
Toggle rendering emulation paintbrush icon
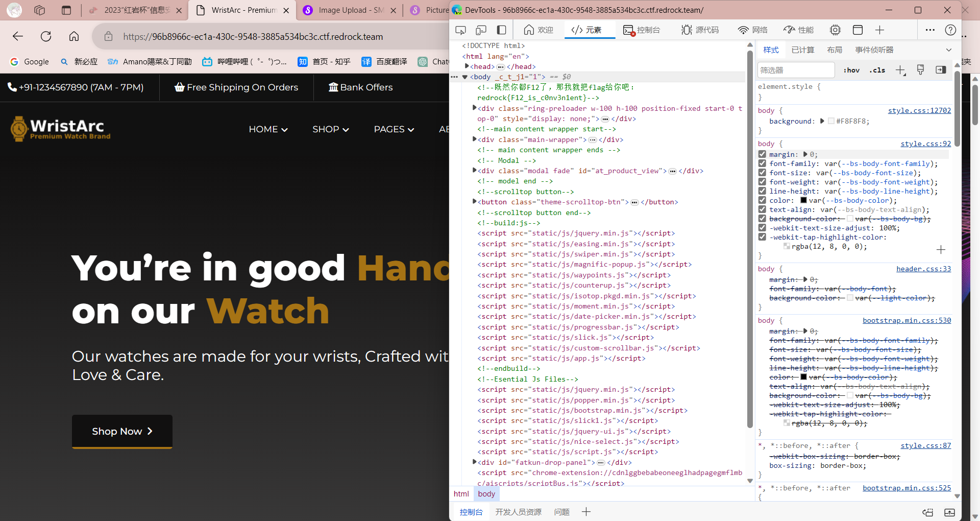[920, 70]
